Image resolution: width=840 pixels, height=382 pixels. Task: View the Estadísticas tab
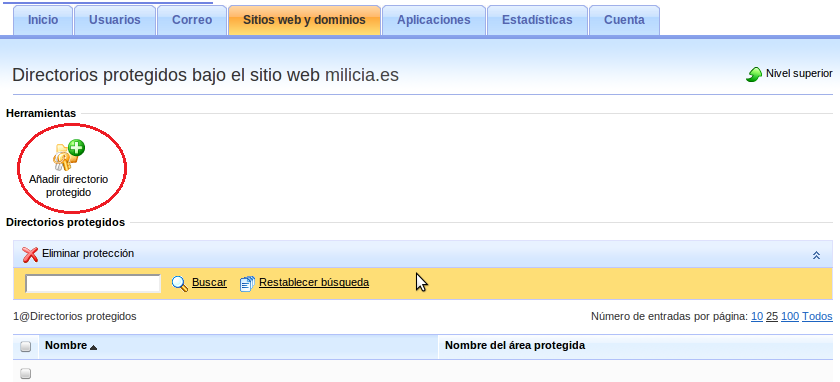(x=537, y=20)
